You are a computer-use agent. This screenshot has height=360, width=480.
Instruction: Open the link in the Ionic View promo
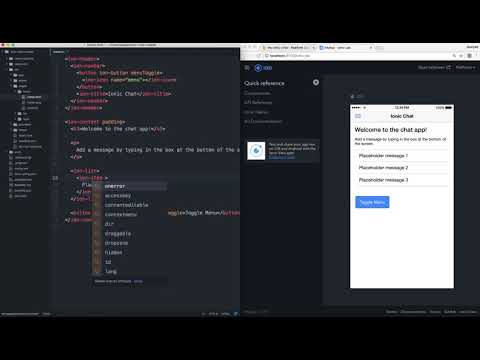282,157
